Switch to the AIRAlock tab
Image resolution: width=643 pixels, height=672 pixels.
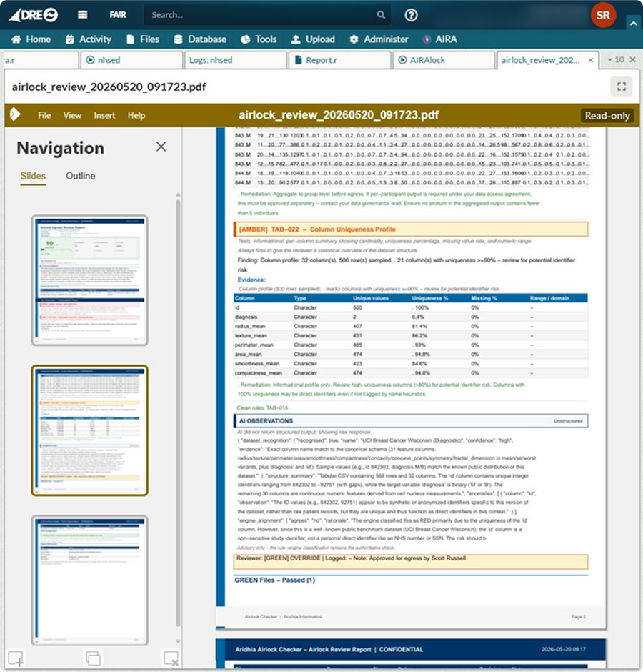[444, 60]
